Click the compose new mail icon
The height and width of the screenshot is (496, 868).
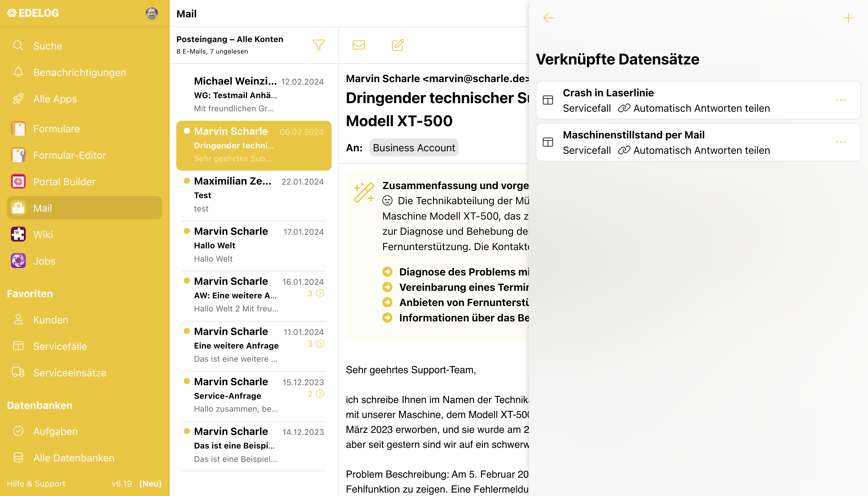coord(398,45)
